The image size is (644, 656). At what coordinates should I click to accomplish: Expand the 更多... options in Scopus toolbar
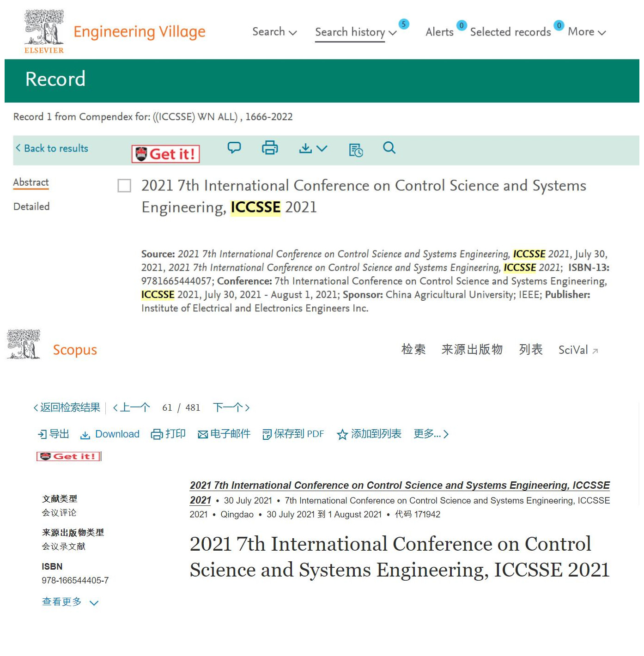click(x=431, y=434)
